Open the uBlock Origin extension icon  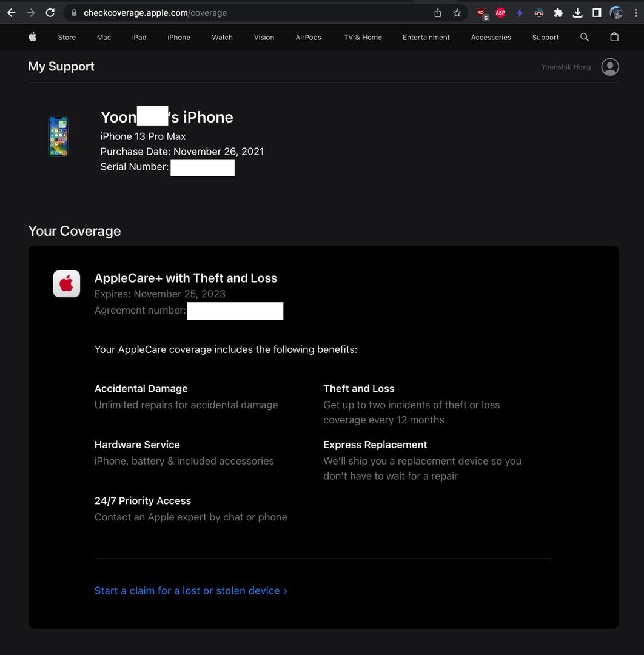(x=482, y=14)
